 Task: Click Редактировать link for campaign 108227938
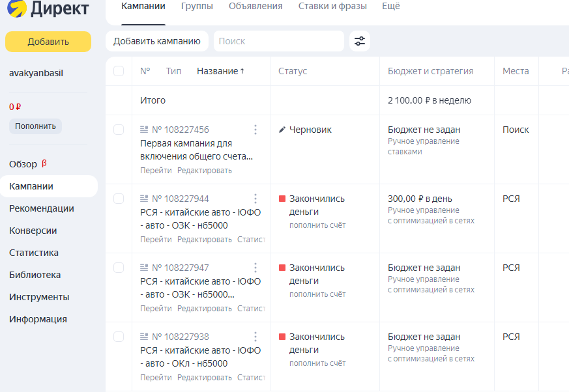pyautogui.click(x=205, y=378)
